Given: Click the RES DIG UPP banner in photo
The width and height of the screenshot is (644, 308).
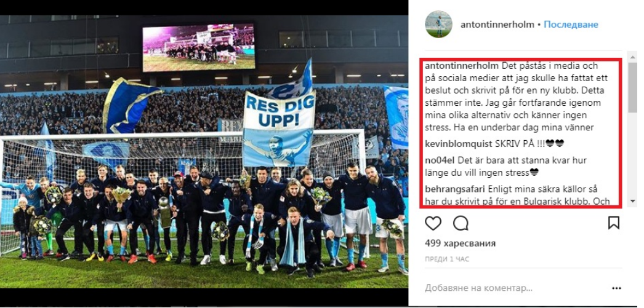Looking at the screenshot, I should point(280,110).
